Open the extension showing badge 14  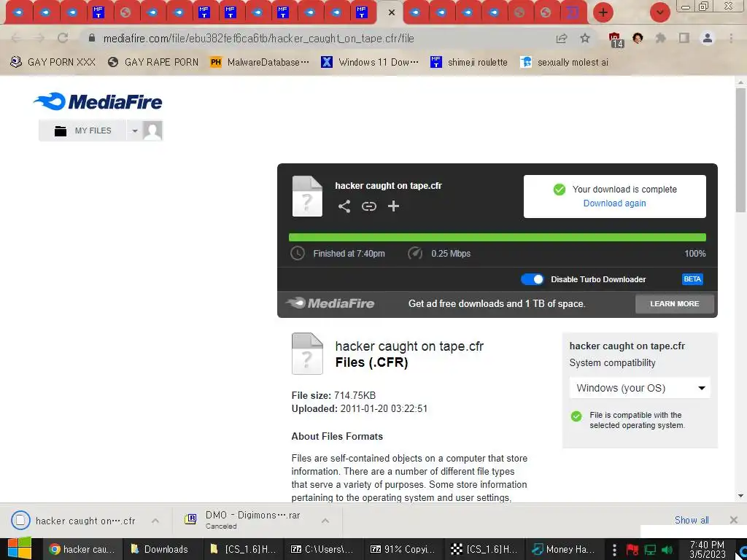point(615,39)
